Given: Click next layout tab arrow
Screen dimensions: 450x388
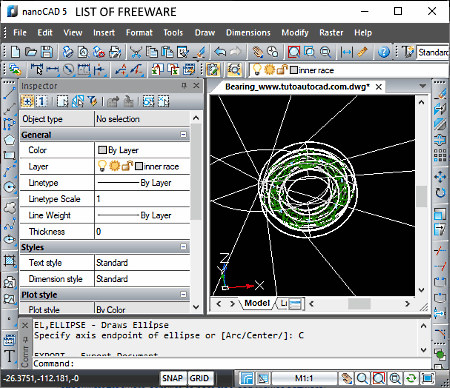Looking at the screenshot, I should [232, 304].
